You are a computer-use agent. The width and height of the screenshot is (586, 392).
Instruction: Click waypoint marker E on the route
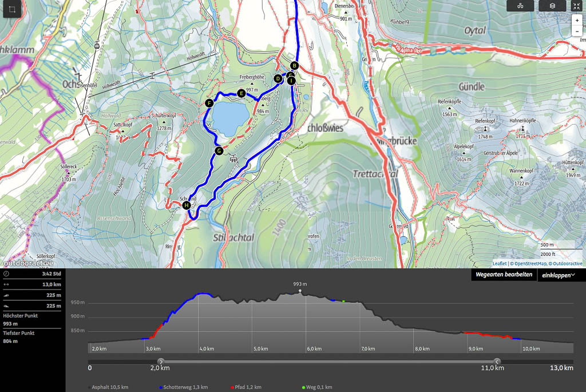click(x=241, y=93)
